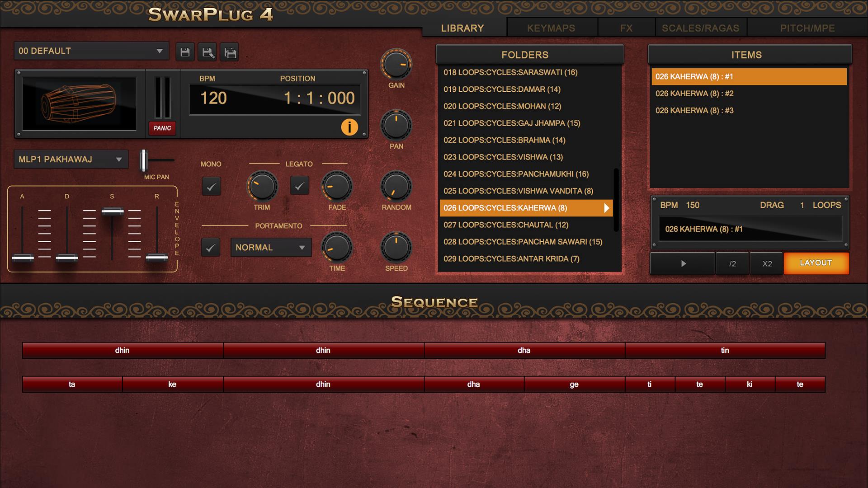Click the BPM value 120 field
This screenshot has height=488, width=868.
[213, 98]
